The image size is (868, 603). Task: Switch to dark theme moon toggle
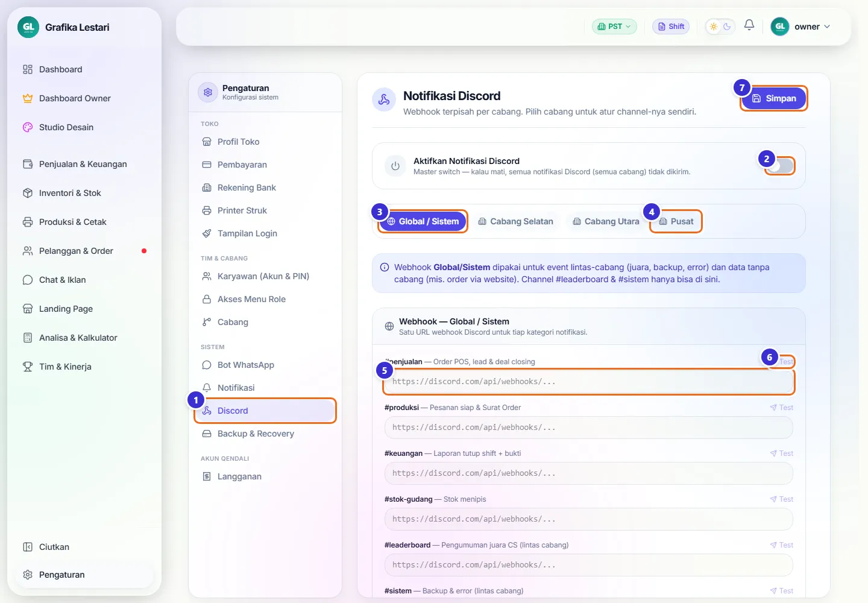click(727, 27)
